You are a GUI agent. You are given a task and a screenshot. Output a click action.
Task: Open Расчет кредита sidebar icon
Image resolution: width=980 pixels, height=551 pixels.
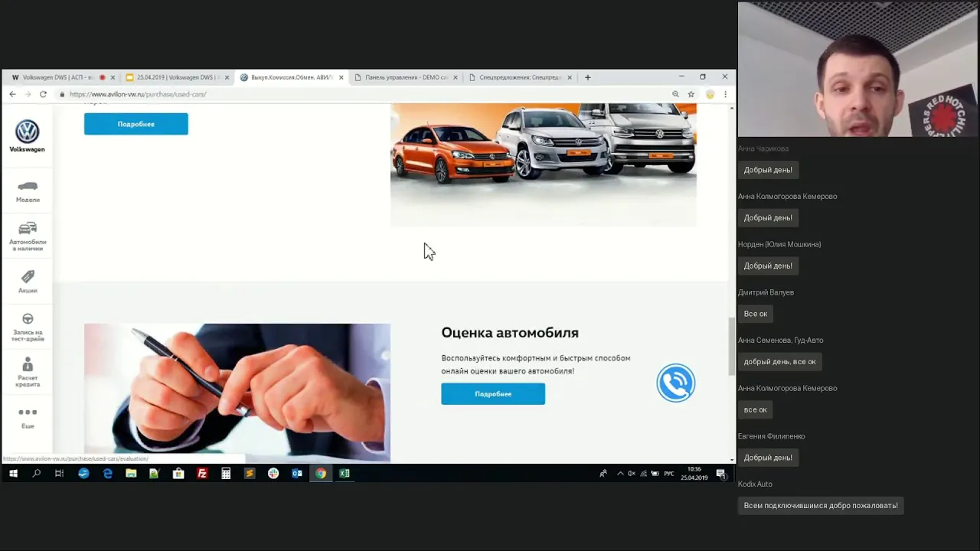coord(28,364)
